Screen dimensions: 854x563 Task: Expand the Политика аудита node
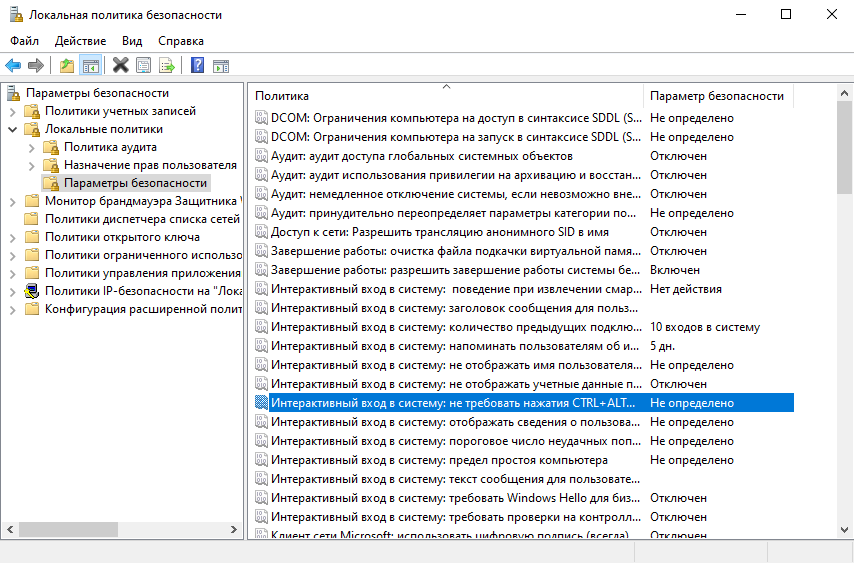pyautogui.click(x=31, y=147)
